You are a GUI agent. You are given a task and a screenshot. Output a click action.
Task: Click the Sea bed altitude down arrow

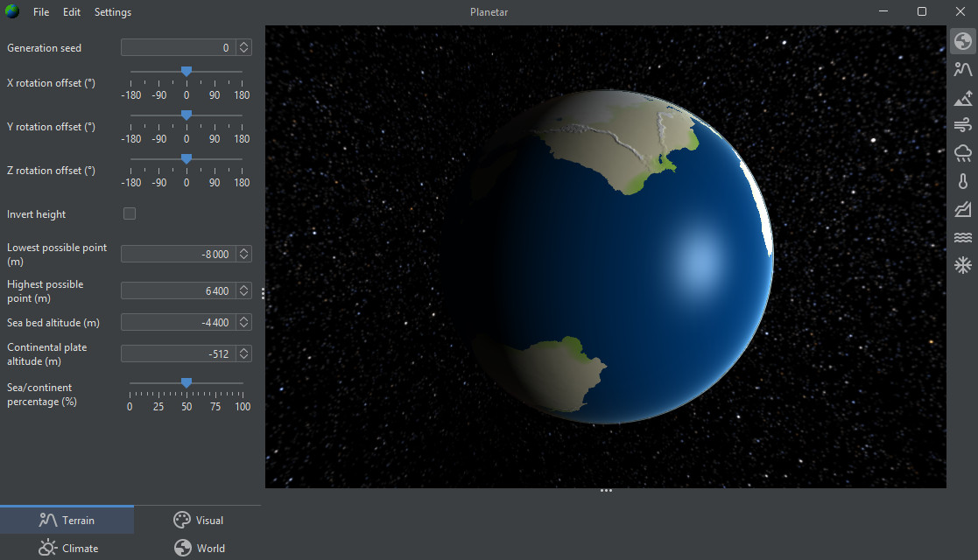[x=243, y=325]
